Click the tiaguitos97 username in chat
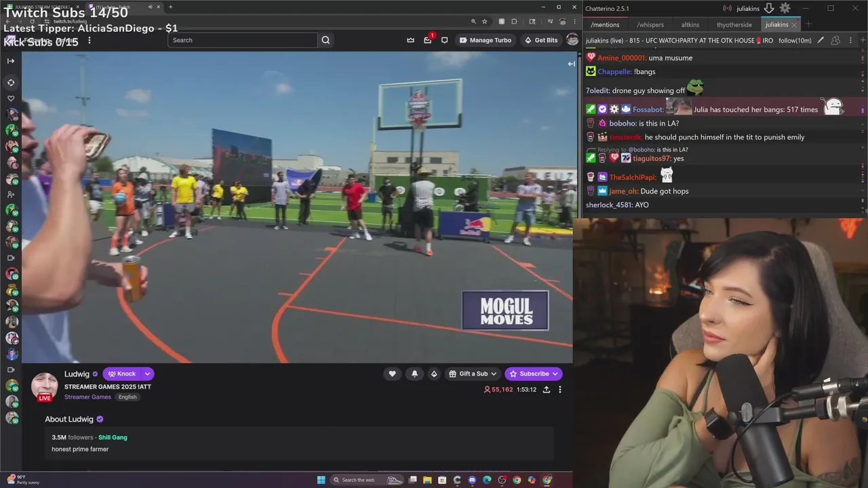Image resolution: width=868 pixels, height=488 pixels. click(652, 159)
